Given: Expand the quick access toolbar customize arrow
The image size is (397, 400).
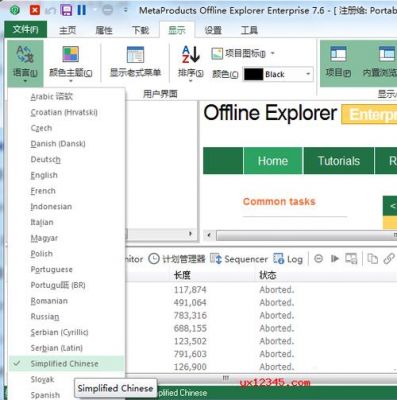Looking at the screenshot, I should coord(125,10).
